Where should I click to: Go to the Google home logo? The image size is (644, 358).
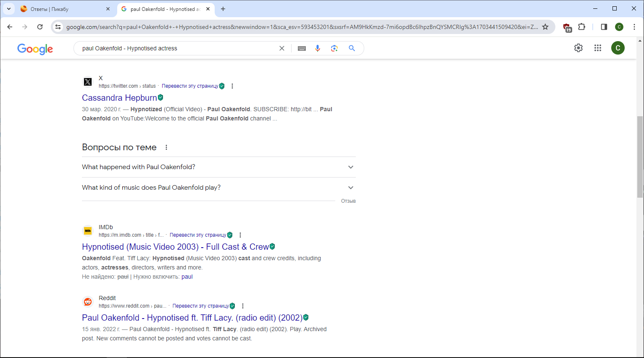[x=35, y=49]
